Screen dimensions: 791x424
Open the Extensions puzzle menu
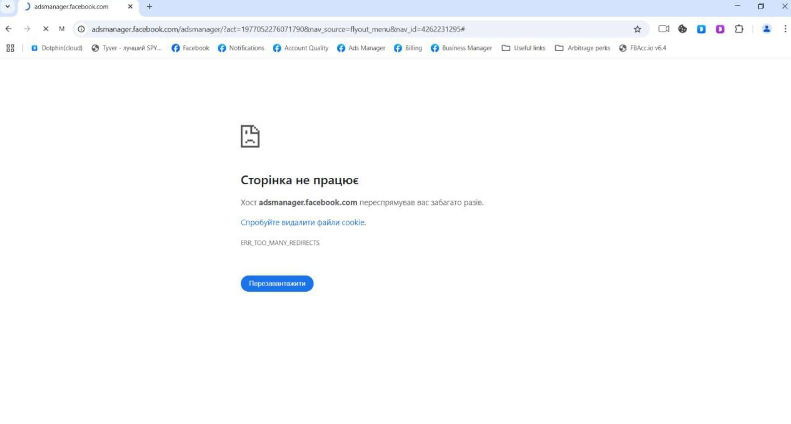739,29
